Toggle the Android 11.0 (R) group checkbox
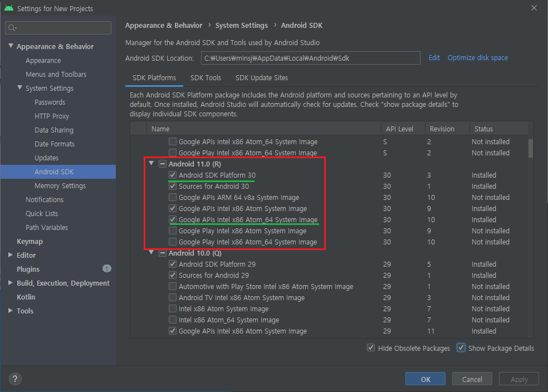The height and width of the screenshot is (392, 548). pos(163,164)
